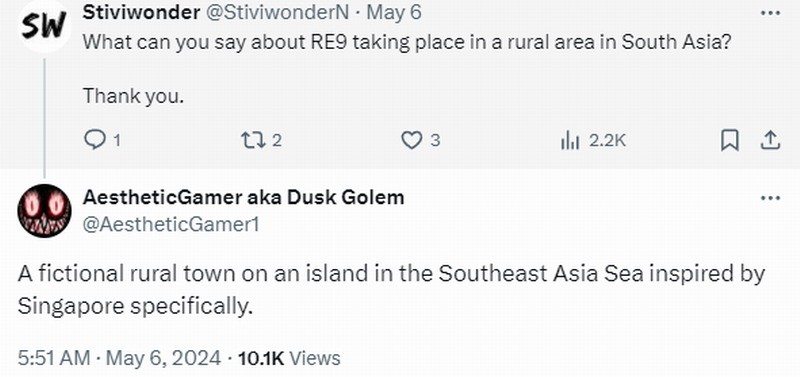The image size is (800, 377).
Task: Open the @StiviwonderN handle
Action: point(277,13)
